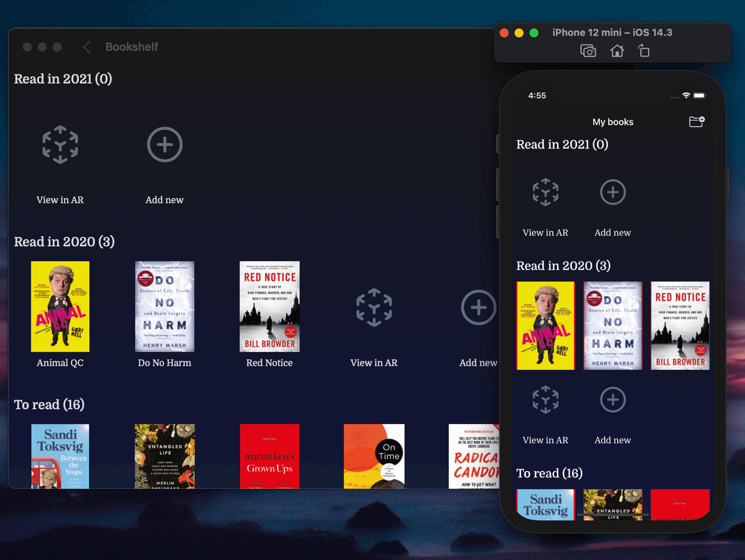Click the Add new icon on iPhone simulator
Image resolution: width=745 pixels, height=560 pixels.
click(x=612, y=192)
